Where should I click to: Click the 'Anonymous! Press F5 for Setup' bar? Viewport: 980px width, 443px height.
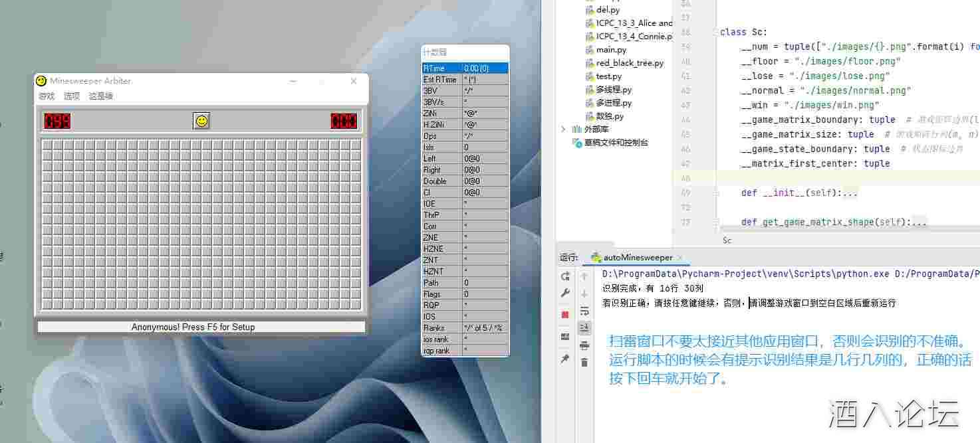(201, 327)
